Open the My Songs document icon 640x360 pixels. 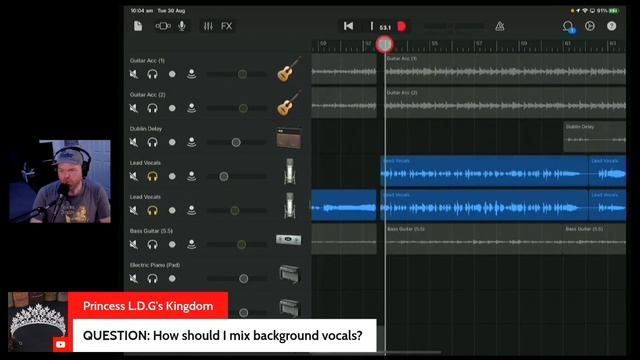tap(138, 26)
